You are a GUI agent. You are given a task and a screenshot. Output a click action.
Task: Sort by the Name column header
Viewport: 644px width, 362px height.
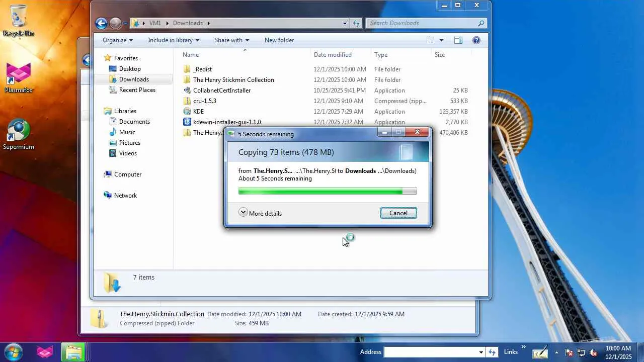coord(191,55)
